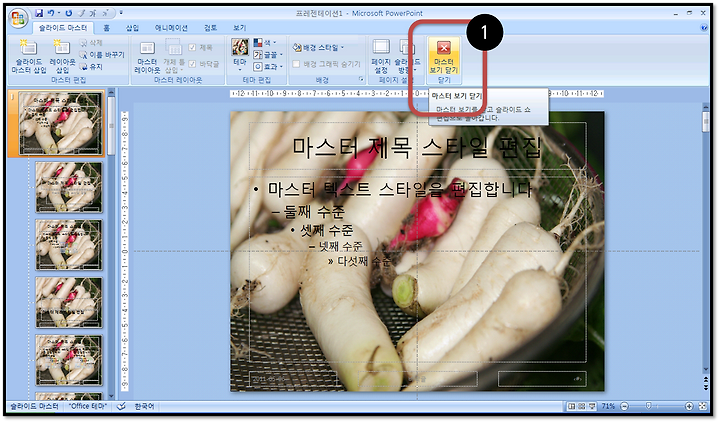720x423 pixels.
Task: Fit slide to current window icon
Action: pos(703,406)
